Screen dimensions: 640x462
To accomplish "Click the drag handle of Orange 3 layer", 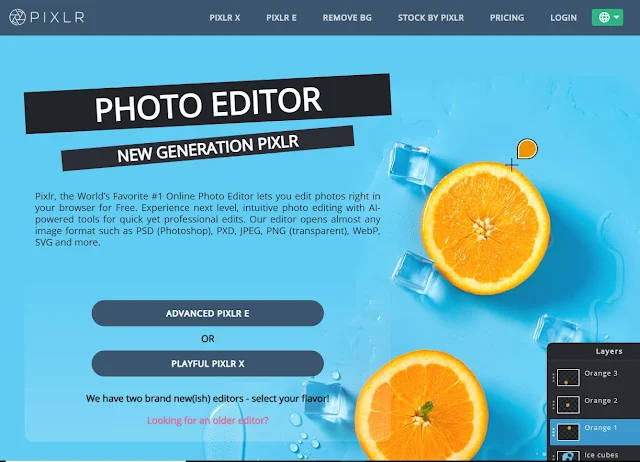I will pos(553,378).
